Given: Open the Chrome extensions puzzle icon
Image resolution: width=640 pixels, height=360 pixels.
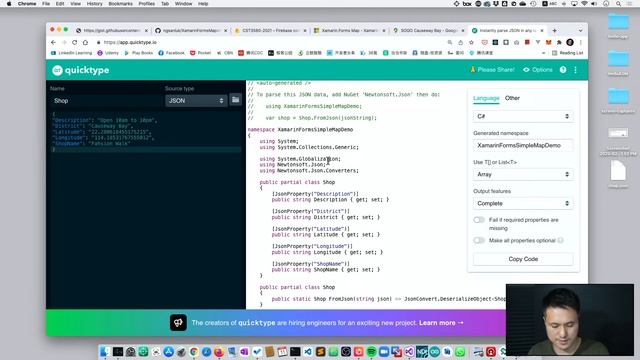Looking at the screenshot, I should coord(559,42).
